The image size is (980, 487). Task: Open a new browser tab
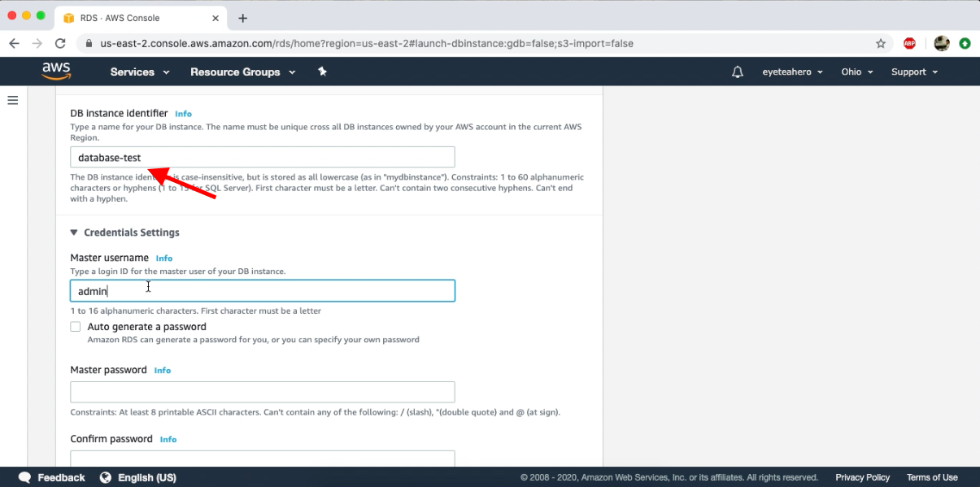[x=242, y=18]
